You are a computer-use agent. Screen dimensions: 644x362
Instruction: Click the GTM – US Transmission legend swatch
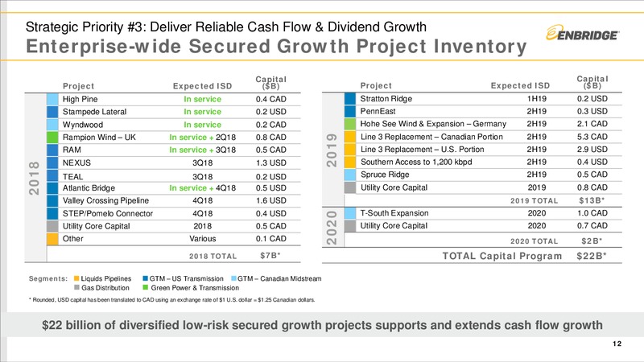tap(145, 278)
